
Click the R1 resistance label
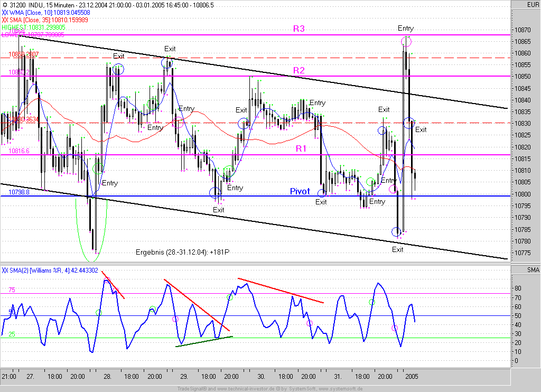pos(301,148)
